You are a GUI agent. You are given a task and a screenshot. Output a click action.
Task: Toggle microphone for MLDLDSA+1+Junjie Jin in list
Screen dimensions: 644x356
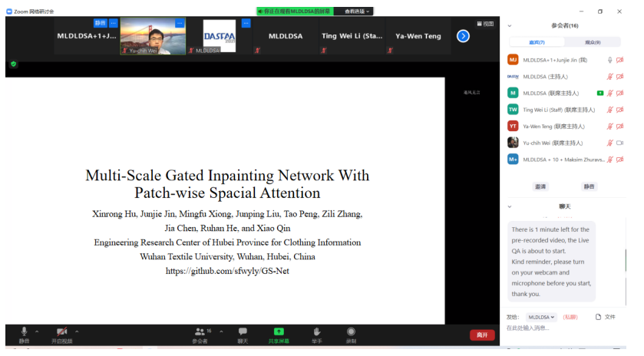coord(609,60)
